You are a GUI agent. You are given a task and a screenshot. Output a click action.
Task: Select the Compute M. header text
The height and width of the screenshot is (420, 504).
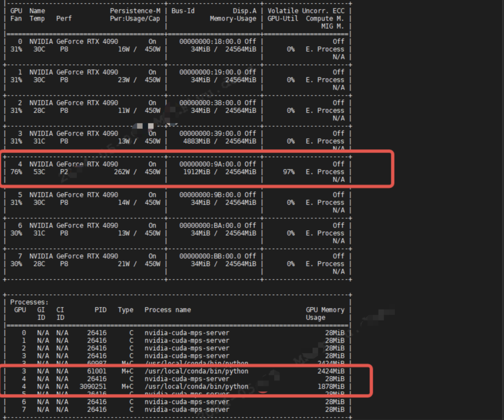[x=325, y=19]
